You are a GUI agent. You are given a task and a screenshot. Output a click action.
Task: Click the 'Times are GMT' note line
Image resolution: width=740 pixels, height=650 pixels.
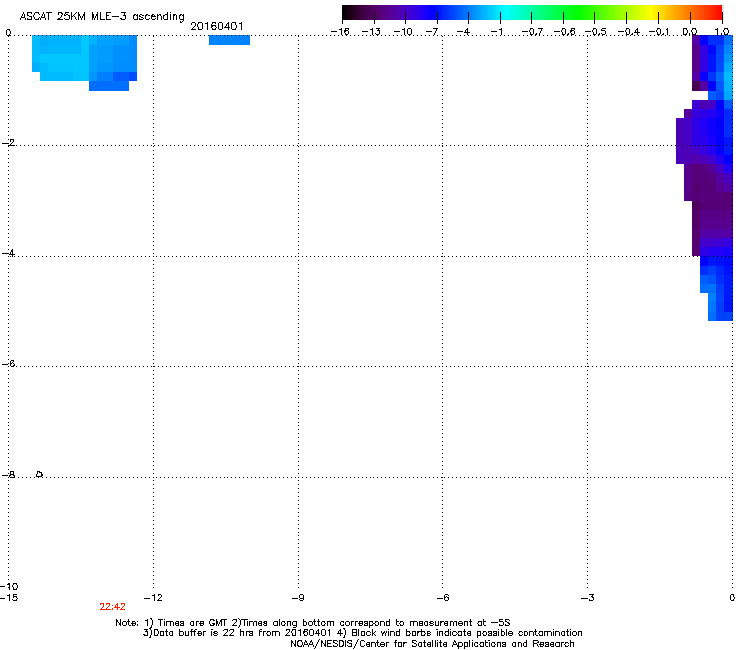313,623
